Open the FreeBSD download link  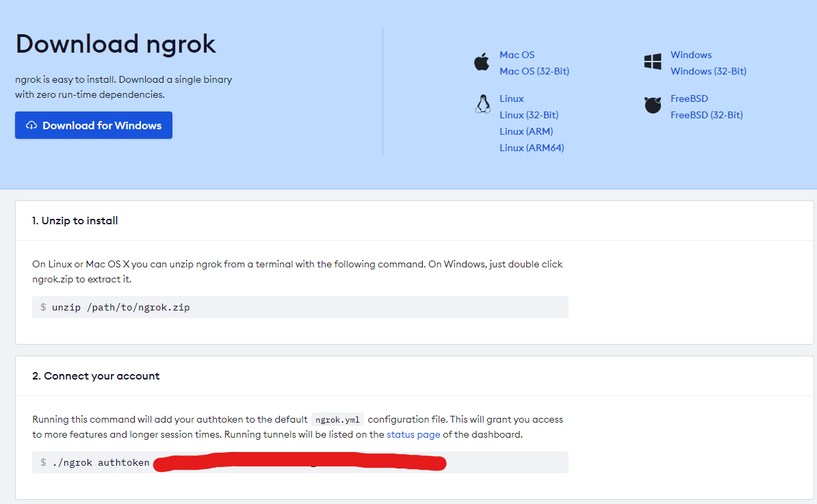pyautogui.click(x=689, y=98)
